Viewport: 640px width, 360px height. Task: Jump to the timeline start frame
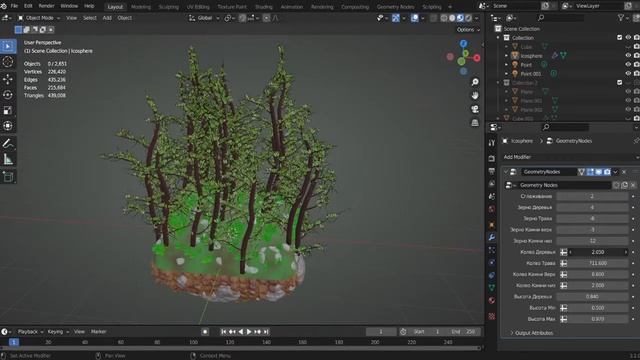(x=224, y=332)
